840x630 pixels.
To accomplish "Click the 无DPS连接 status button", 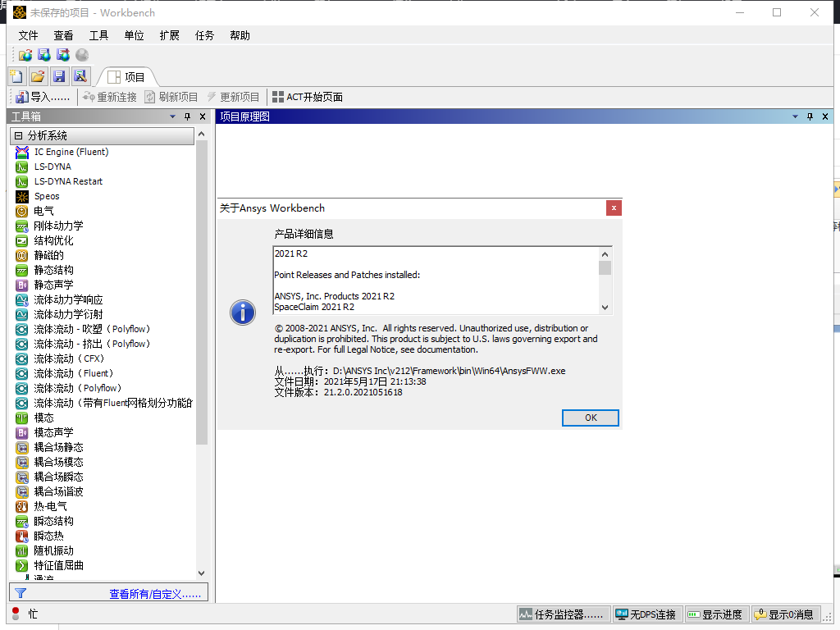I will click(648, 614).
